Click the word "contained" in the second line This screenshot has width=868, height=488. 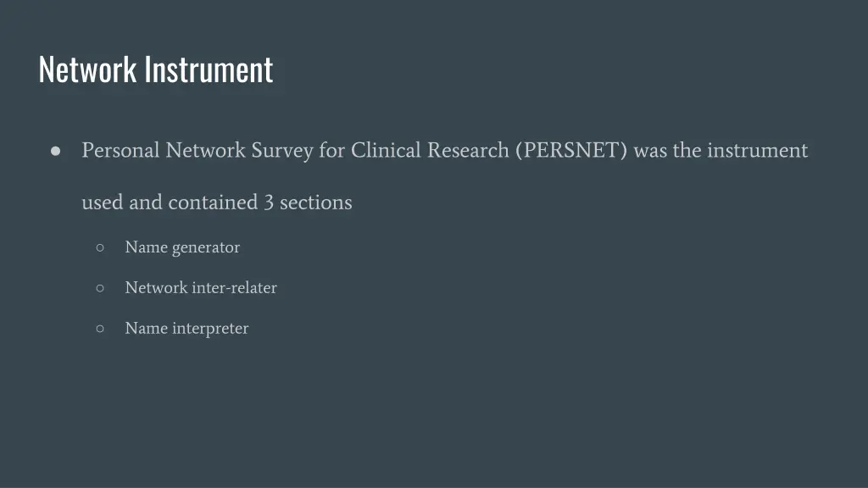pyautogui.click(x=213, y=202)
